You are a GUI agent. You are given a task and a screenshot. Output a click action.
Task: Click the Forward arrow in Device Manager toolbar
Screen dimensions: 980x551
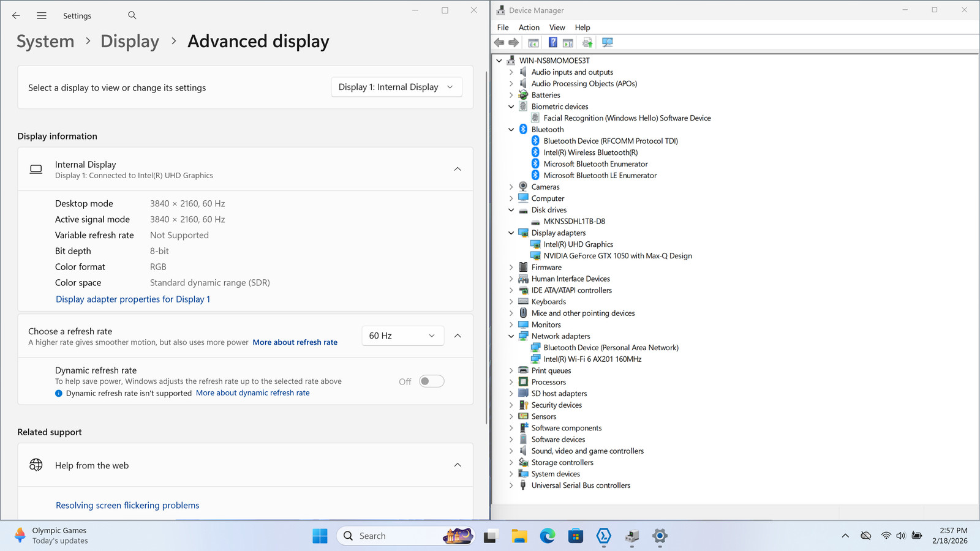[x=514, y=42]
